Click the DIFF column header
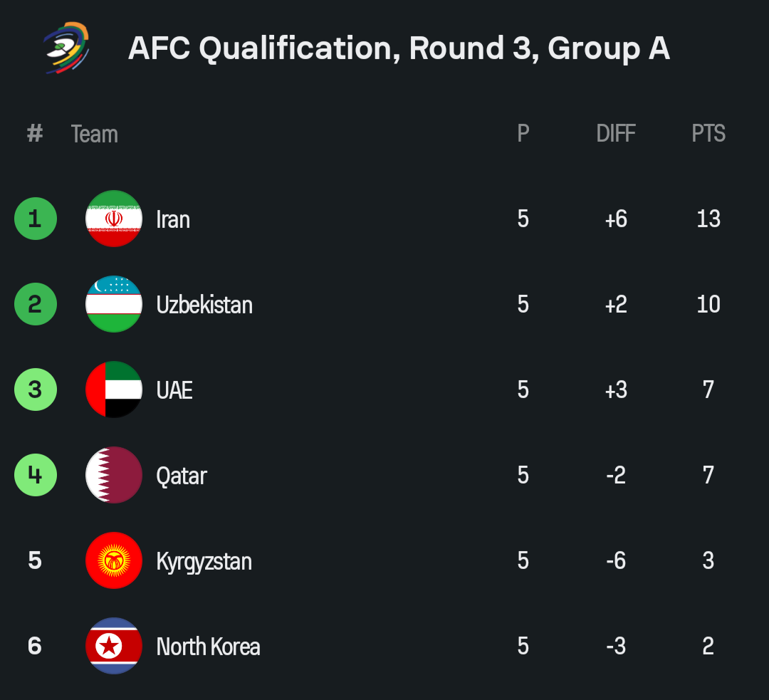Viewport: 769px width, 700px height. 616,134
